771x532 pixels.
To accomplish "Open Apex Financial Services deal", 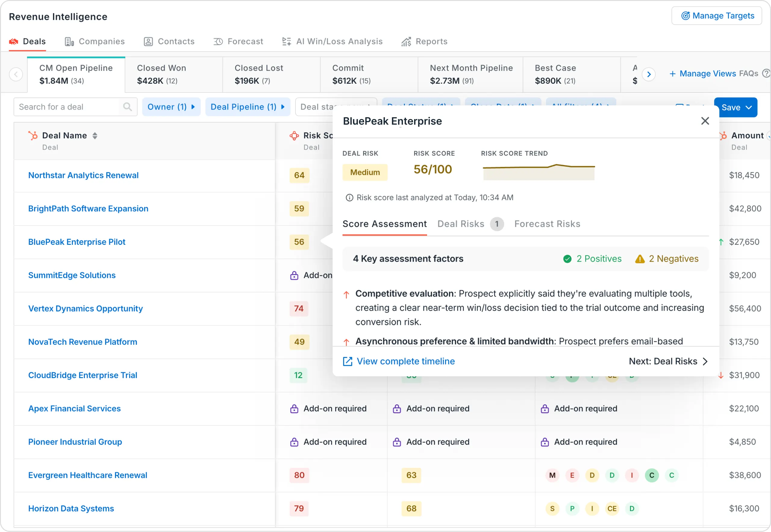I will (74, 409).
